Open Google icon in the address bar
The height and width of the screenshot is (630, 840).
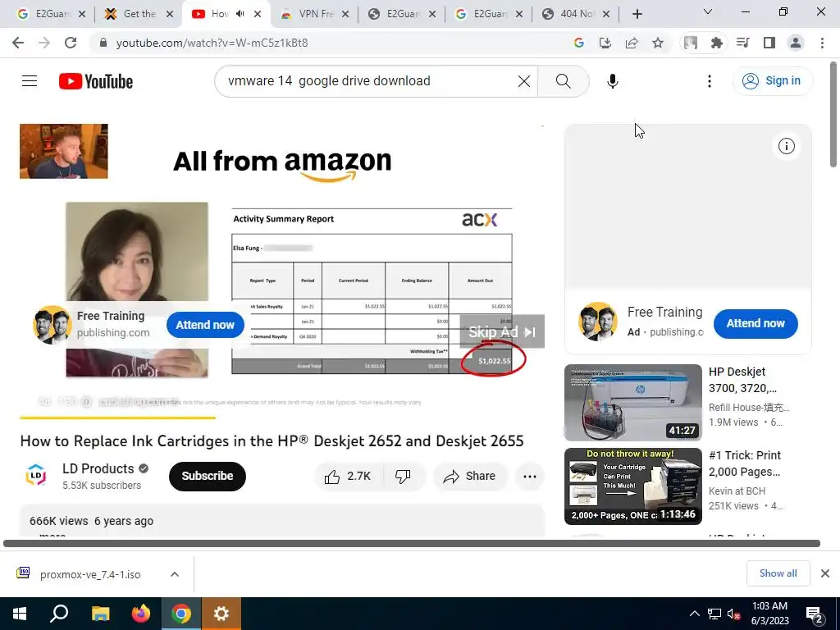coord(578,43)
